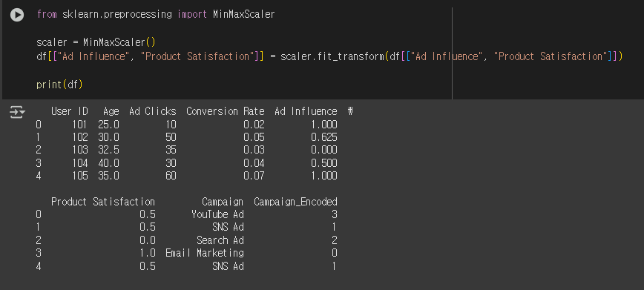Select the Conversion Rate column header
644x290 pixels.
226,111
